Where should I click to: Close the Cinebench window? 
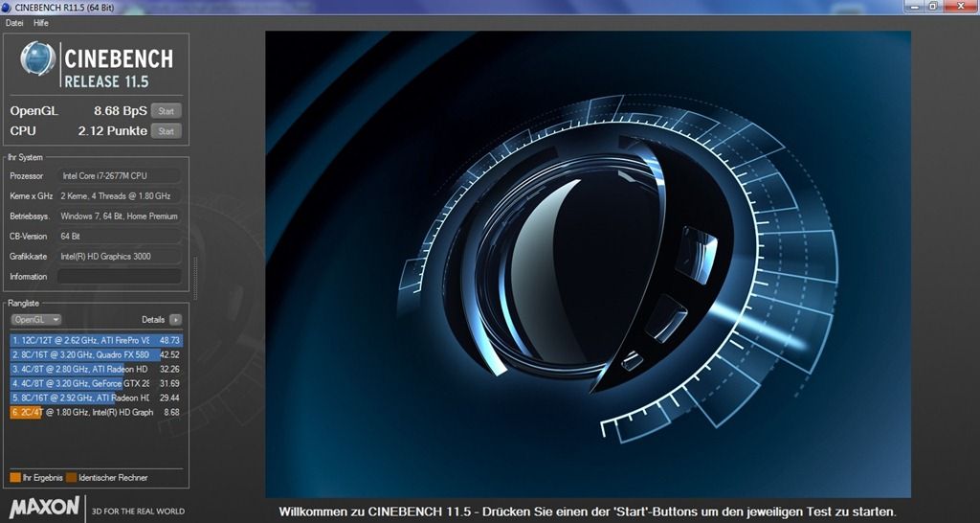coord(961,6)
